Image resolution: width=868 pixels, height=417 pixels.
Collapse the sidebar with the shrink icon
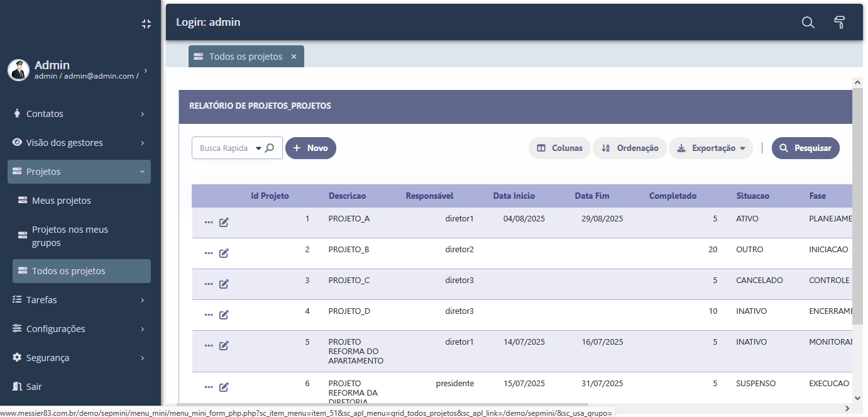(x=146, y=24)
